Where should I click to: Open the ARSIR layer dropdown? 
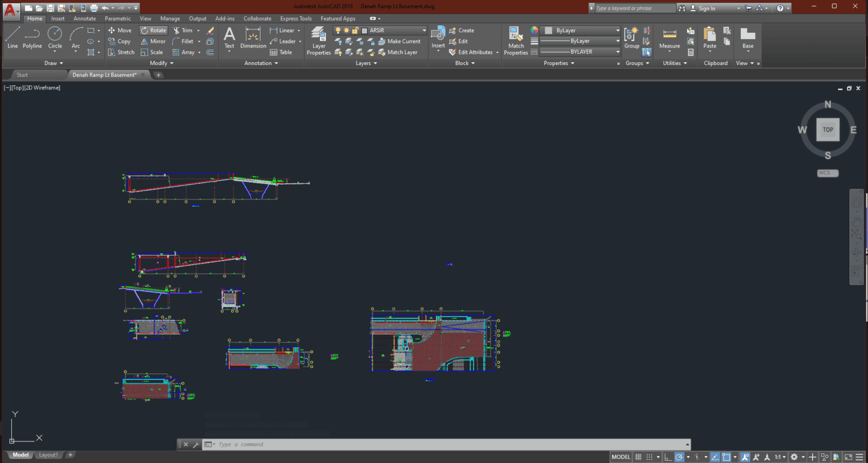pos(423,30)
